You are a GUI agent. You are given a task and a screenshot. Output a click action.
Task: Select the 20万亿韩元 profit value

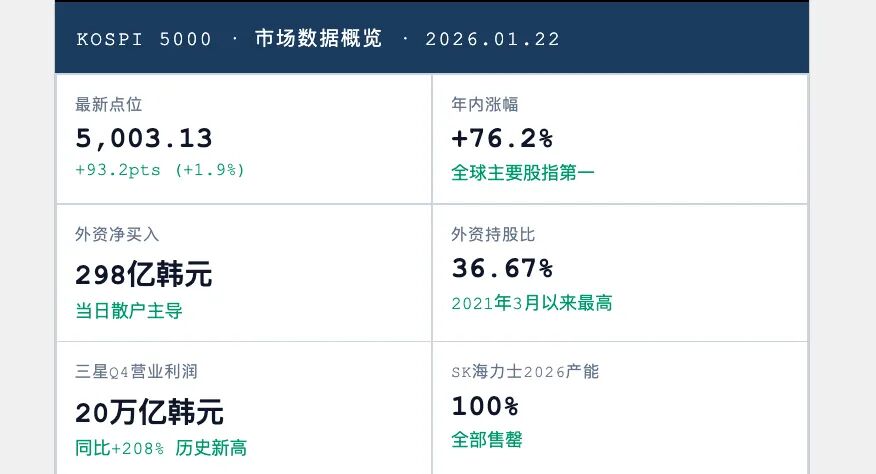point(149,411)
